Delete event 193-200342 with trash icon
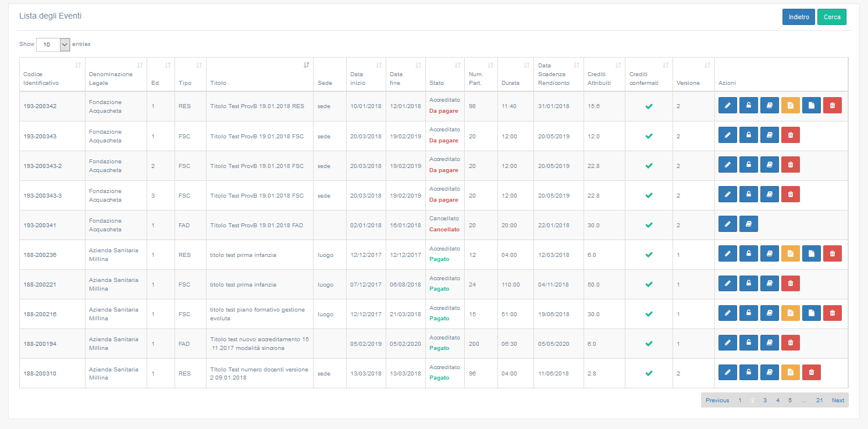Viewport: 868px width, 429px height. pos(833,105)
